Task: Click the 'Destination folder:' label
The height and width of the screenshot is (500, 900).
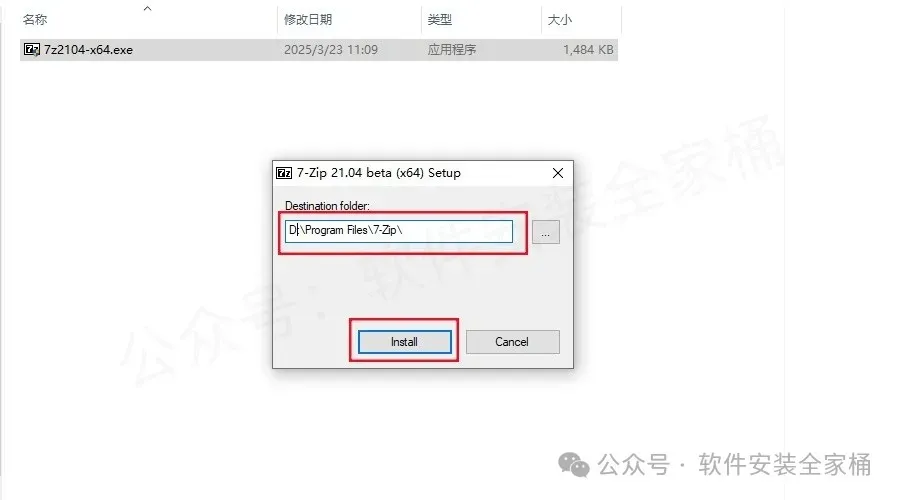Action: 327,206
